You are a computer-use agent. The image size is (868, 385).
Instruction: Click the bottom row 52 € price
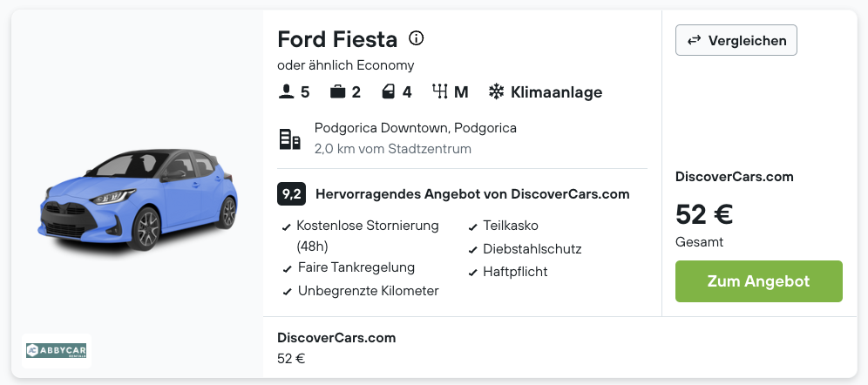[x=291, y=359]
